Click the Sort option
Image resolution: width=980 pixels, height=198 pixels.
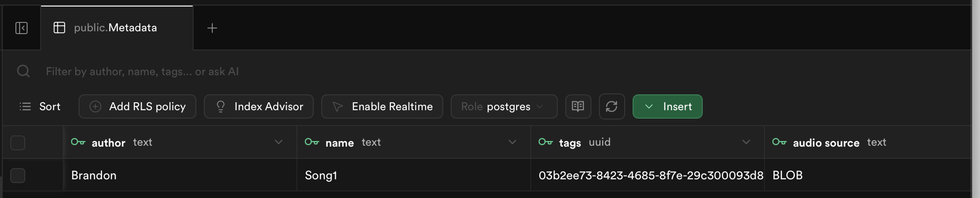click(40, 106)
